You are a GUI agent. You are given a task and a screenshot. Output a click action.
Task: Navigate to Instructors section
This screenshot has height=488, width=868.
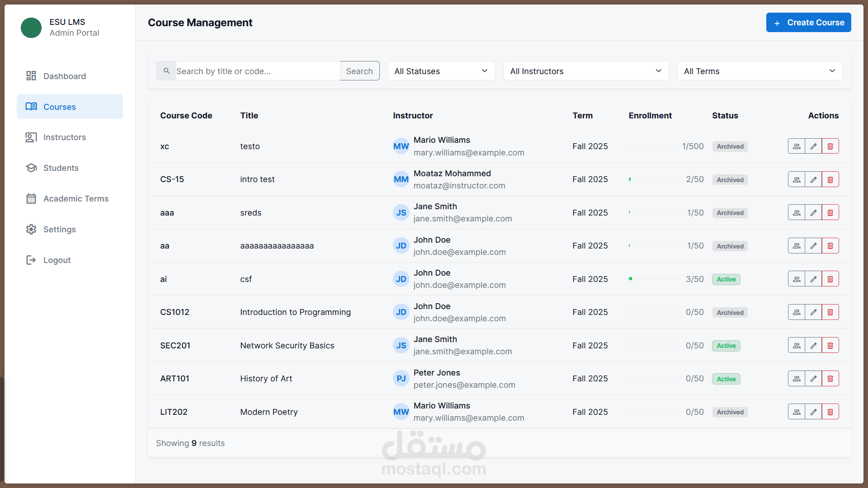[64, 137]
